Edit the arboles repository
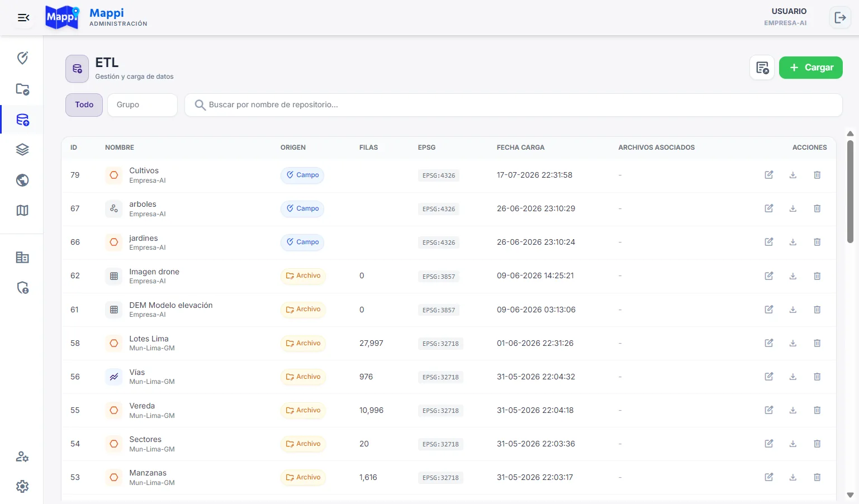This screenshot has height=504, width=859. (x=769, y=208)
